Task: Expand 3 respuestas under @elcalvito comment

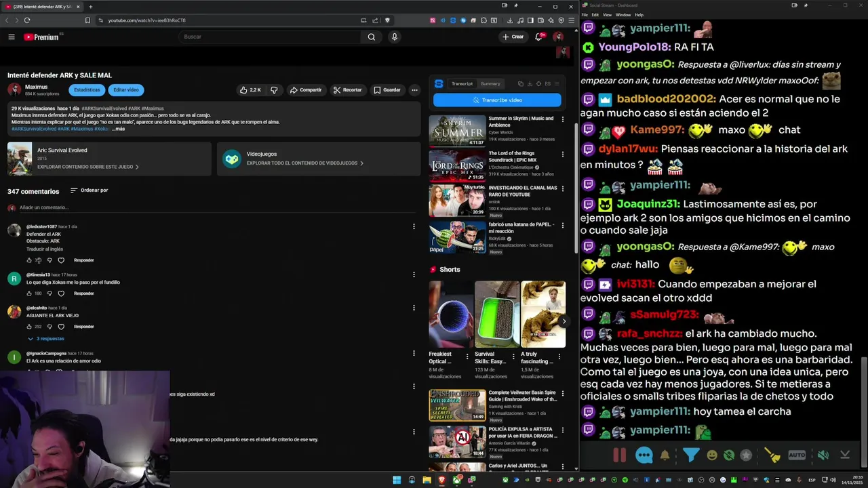Action: click(x=46, y=339)
